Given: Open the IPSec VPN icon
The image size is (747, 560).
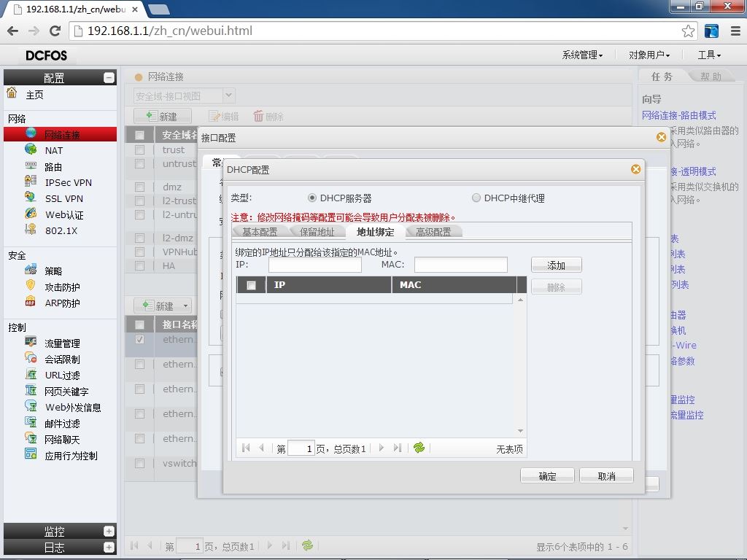Looking at the screenshot, I should click(31, 181).
